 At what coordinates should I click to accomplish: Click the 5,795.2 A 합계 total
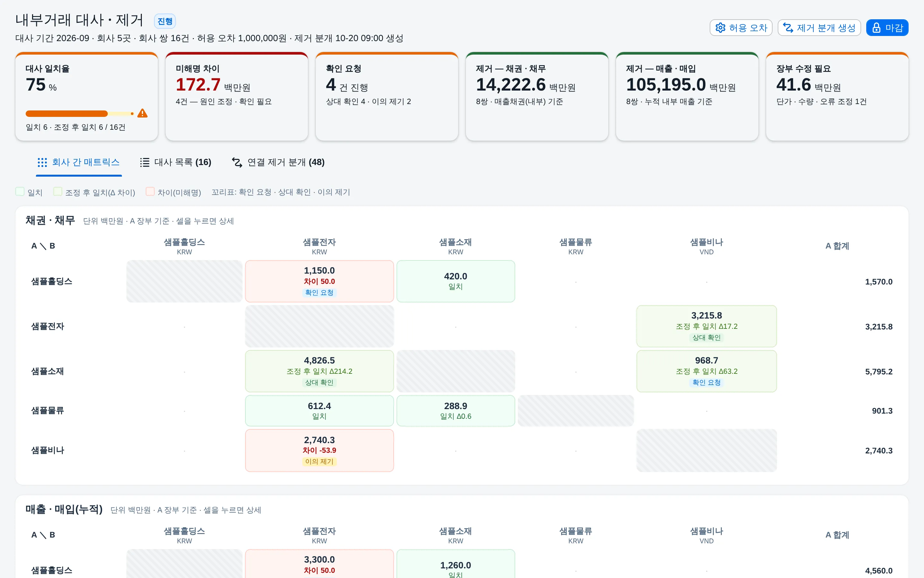point(878,372)
